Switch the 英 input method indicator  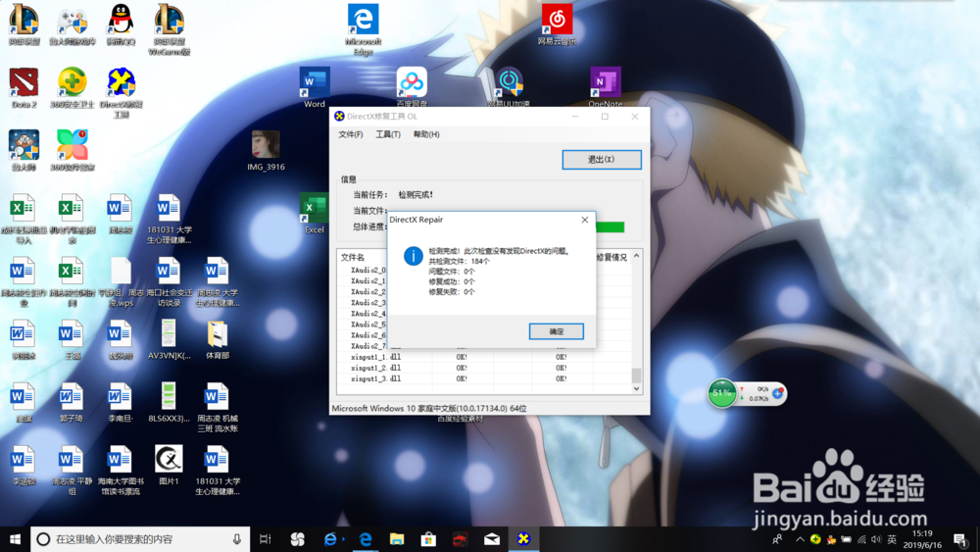click(x=892, y=539)
